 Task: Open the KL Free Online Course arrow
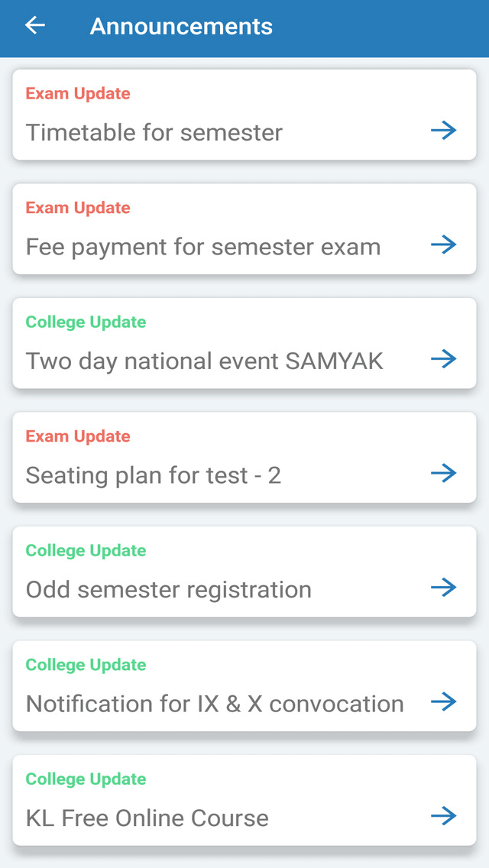coord(444,816)
